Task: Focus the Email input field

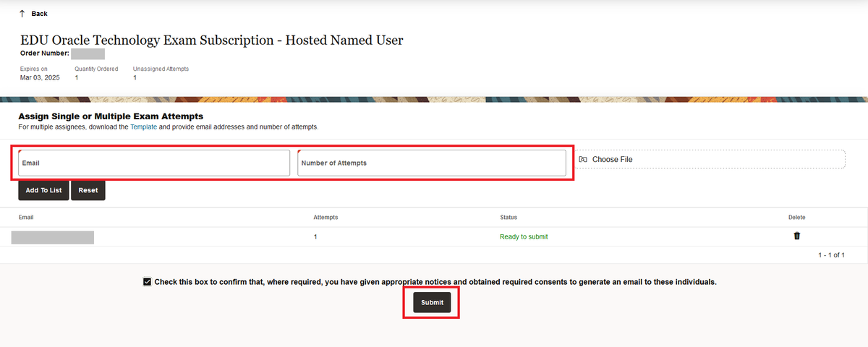Action: pyautogui.click(x=154, y=163)
